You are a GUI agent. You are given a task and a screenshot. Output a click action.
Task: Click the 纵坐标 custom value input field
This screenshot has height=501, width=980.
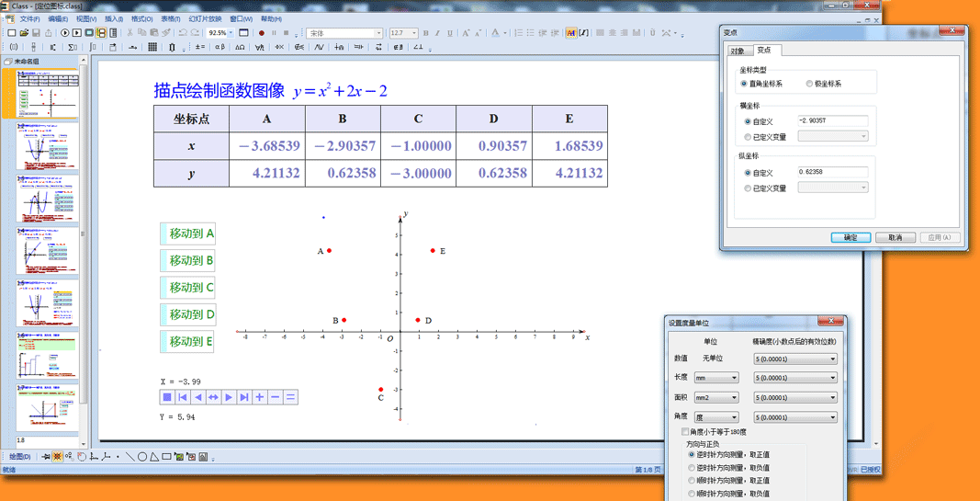pyautogui.click(x=832, y=172)
